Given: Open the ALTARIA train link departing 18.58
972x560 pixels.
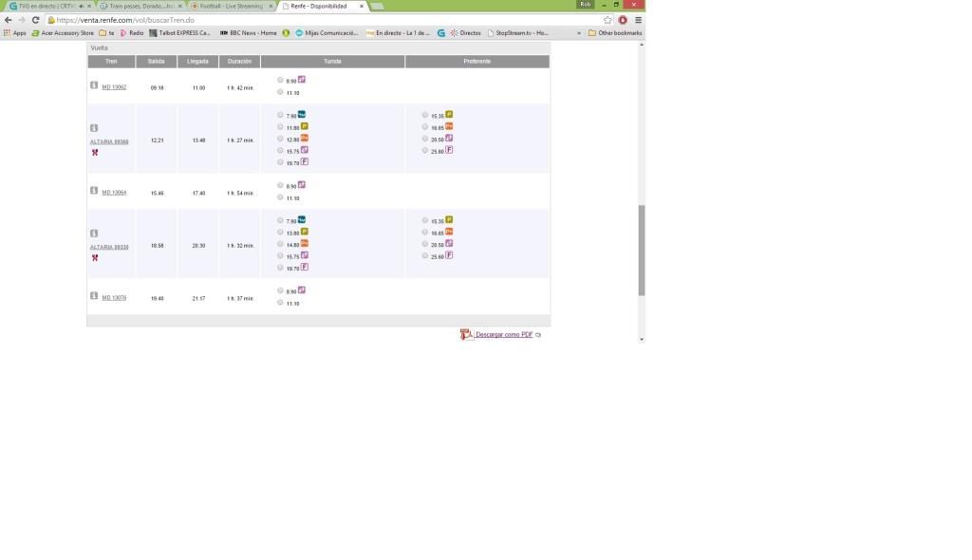Looking at the screenshot, I should (109, 247).
